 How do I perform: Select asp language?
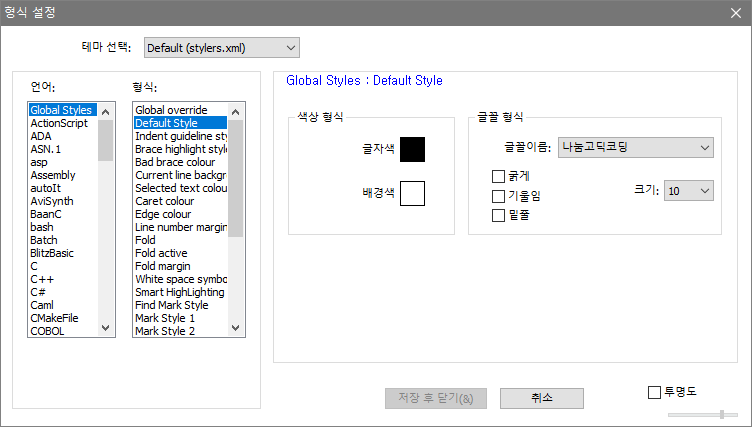pos(63,162)
